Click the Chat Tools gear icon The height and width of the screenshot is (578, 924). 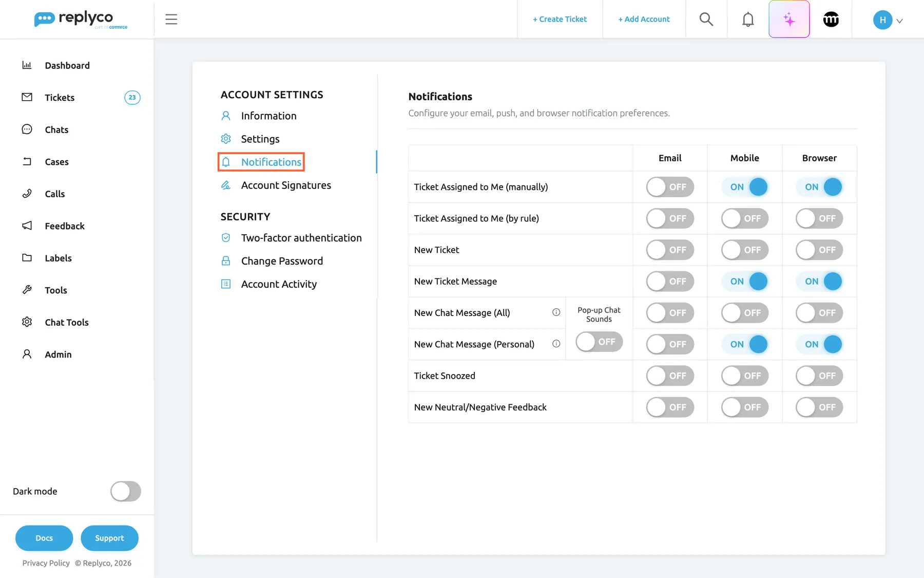pyautogui.click(x=27, y=322)
